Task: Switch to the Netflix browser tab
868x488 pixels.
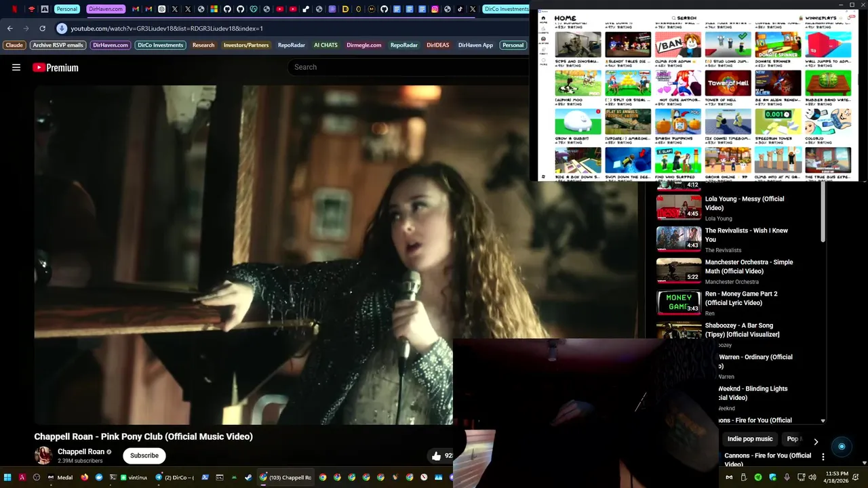Action: (15, 9)
